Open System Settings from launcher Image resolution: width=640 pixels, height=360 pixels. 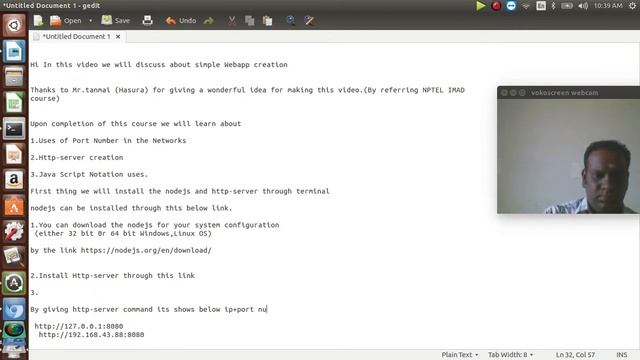pyautogui.click(x=14, y=231)
